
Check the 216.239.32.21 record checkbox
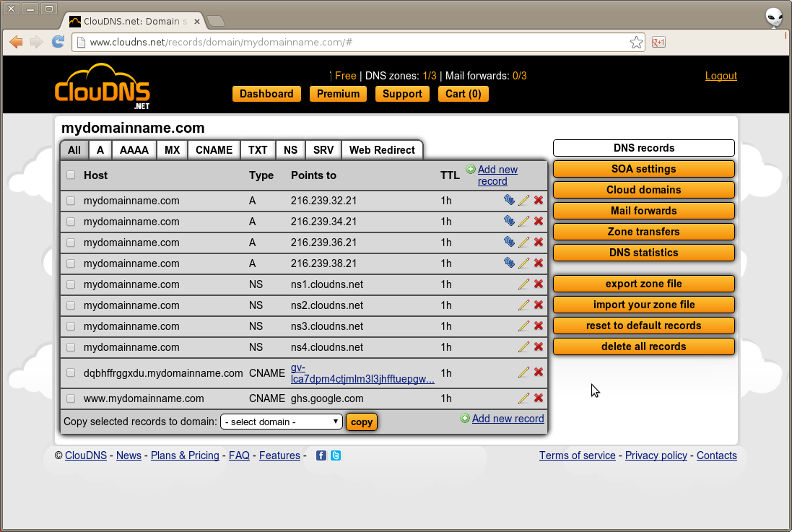pos(71,201)
